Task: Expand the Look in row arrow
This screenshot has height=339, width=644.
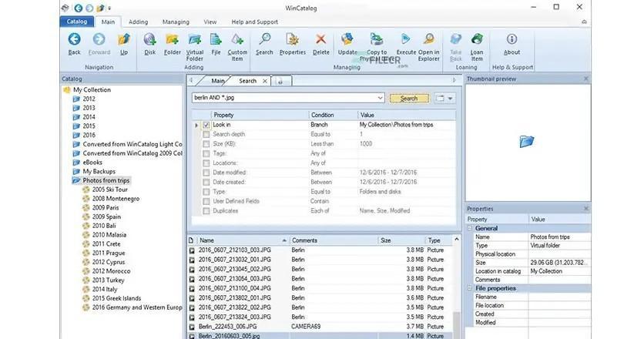Action: point(196,125)
